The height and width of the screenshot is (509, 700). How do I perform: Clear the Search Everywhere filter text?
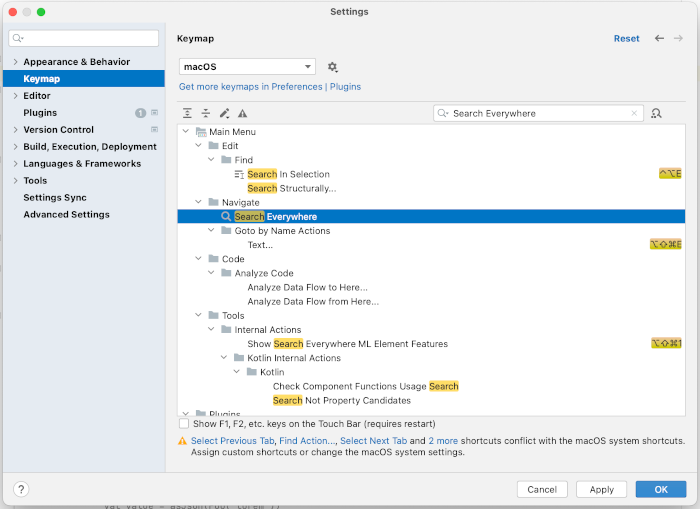pos(634,113)
